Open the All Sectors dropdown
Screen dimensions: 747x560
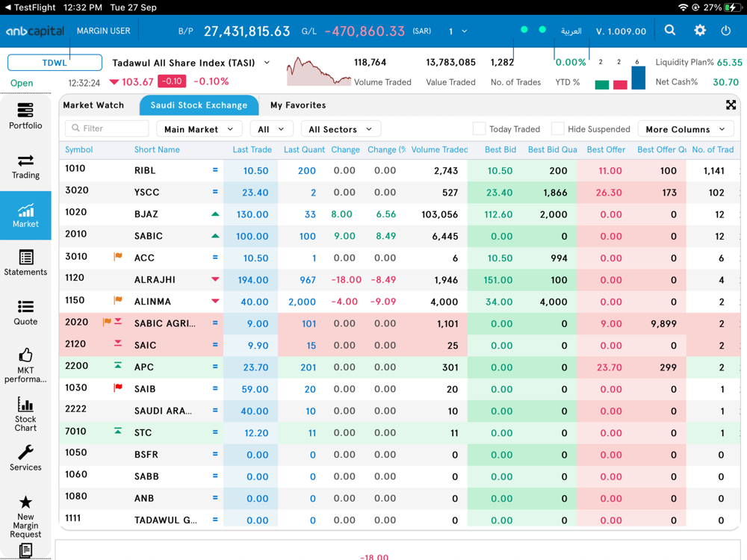tap(340, 129)
